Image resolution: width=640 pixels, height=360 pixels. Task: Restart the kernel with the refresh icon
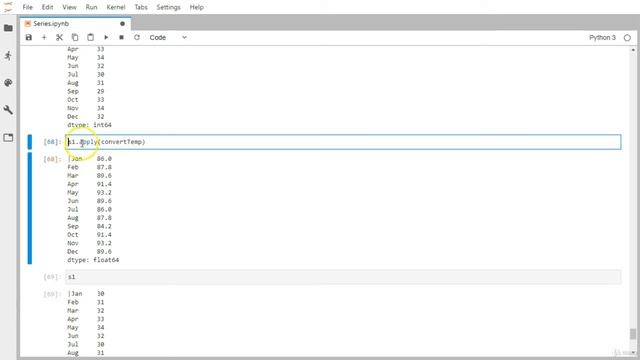pyautogui.click(x=137, y=38)
